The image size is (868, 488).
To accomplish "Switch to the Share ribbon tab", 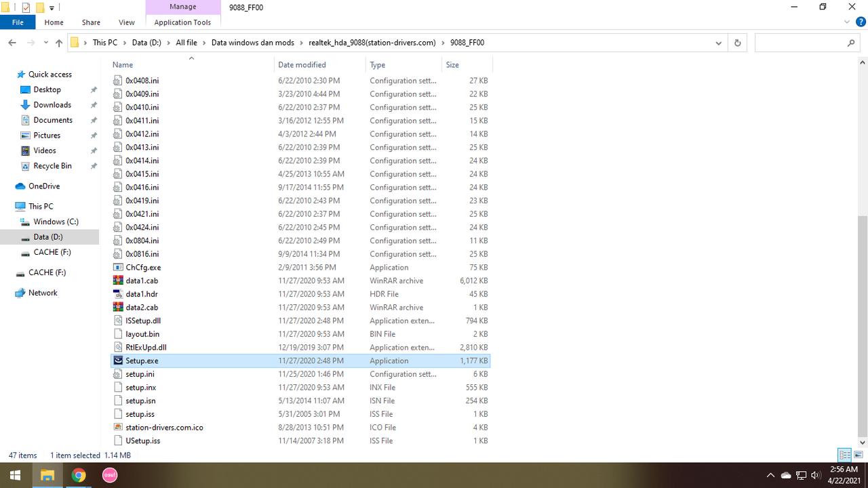I will (x=91, y=22).
